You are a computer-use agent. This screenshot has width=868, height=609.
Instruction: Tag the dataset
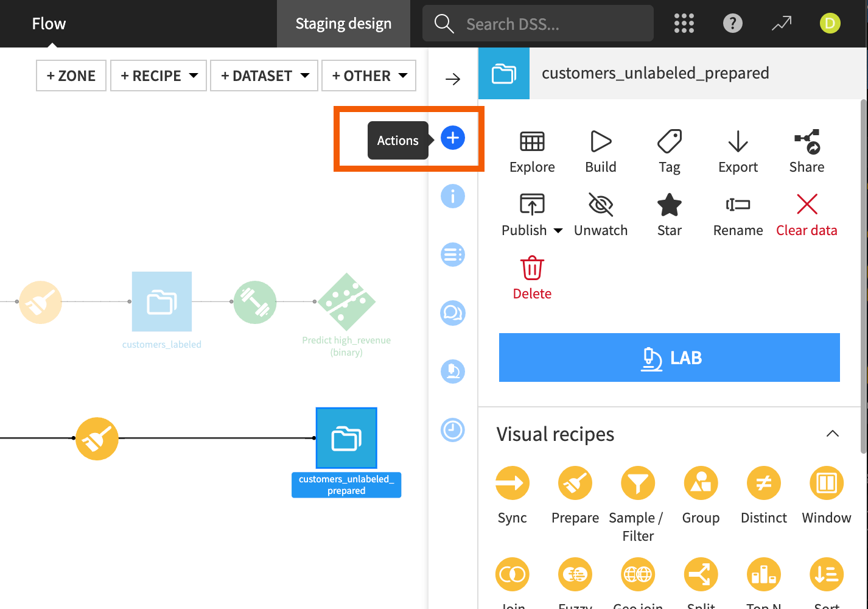670,152
